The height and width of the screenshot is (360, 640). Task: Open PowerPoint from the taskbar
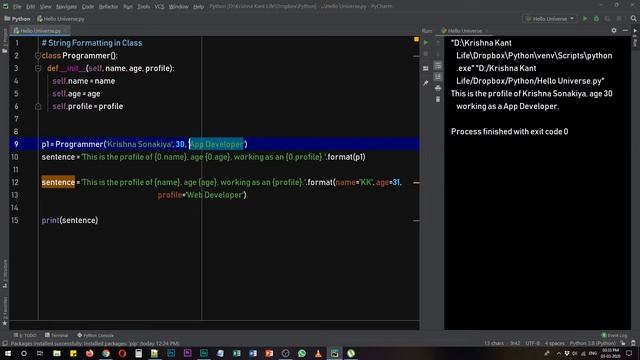pos(269,353)
